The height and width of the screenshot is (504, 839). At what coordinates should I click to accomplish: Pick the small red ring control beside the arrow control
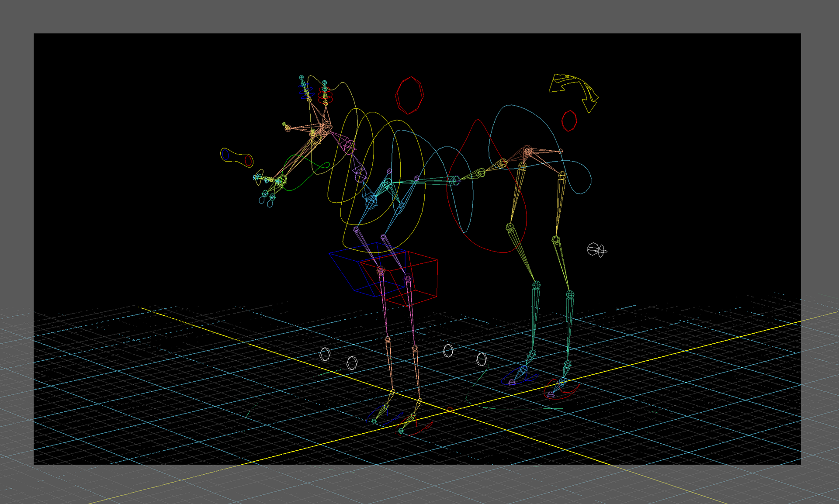point(569,121)
